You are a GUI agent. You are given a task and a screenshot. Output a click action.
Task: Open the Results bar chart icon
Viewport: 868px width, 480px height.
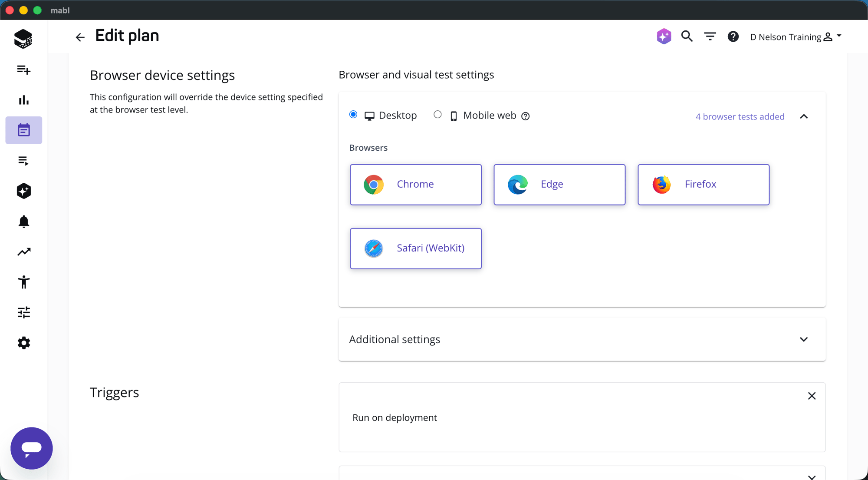pyautogui.click(x=23, y=100)
